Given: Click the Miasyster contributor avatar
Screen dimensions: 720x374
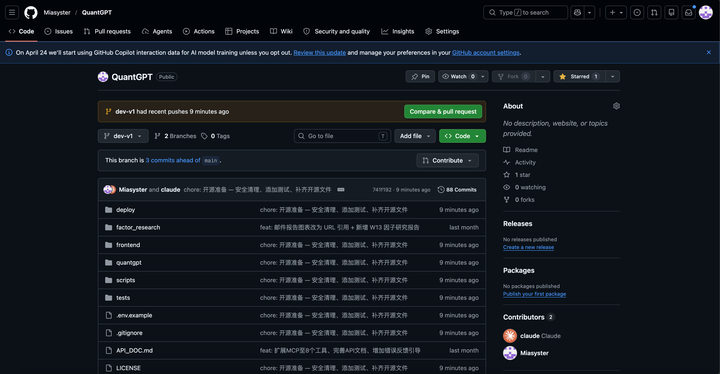Looking at the screenshot, I should pyautogui.click(x=510, y=353).
